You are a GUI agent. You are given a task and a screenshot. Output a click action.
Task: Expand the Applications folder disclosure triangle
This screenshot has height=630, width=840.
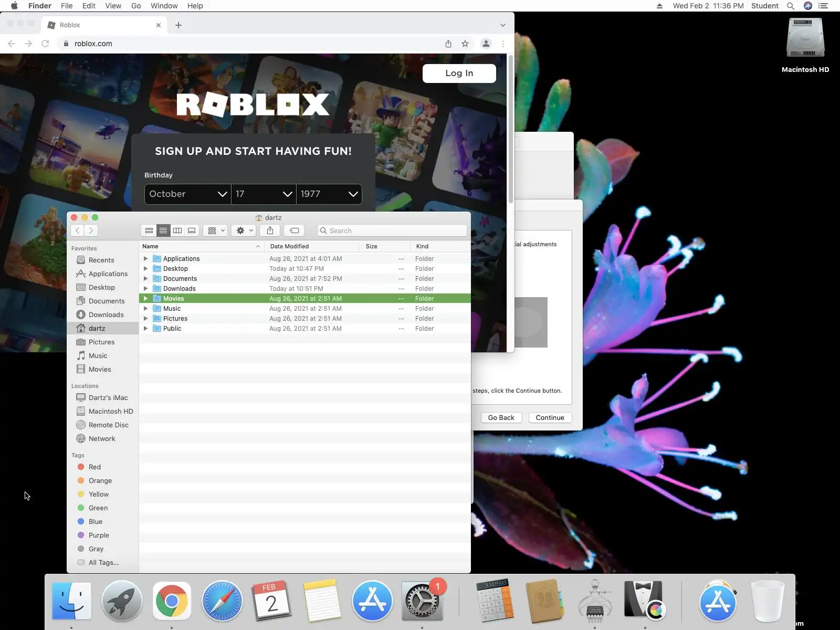point(145,259)
